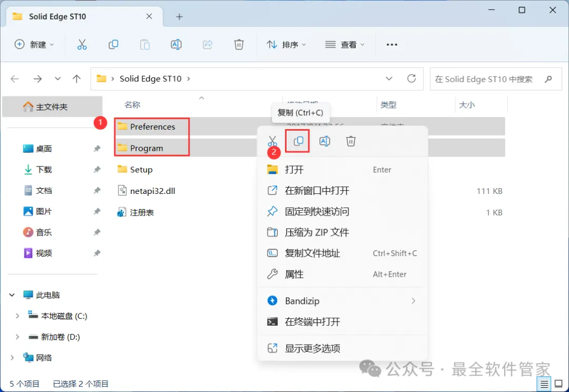Screen dimensions: 569x392
Task: Open address bar history dropdown
Action: pos(389,79)
